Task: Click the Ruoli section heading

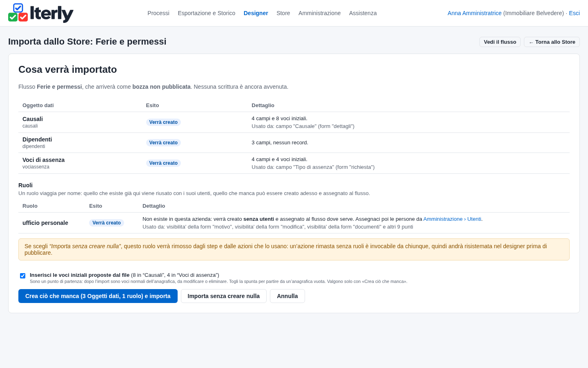Action: [x=25, y=185]
